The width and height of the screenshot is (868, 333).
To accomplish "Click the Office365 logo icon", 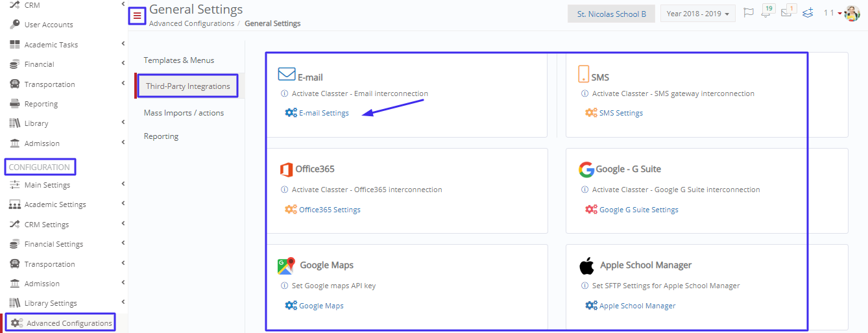I will (286, 169).
